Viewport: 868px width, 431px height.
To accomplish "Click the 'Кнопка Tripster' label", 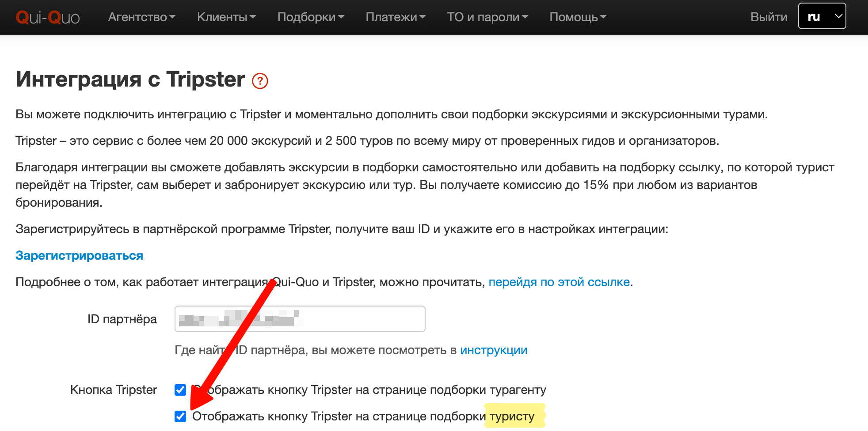I will coord(114,390).
